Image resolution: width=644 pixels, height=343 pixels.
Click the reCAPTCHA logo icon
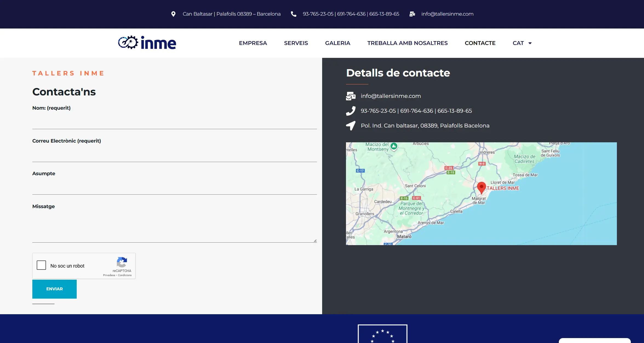coord(122,262)
